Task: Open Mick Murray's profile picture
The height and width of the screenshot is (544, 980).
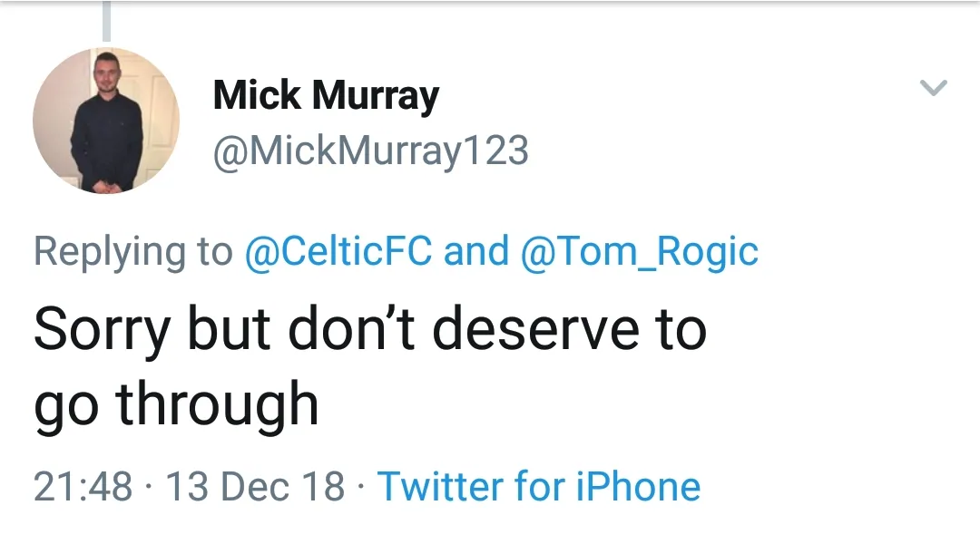Action: (x=106, y=121)
